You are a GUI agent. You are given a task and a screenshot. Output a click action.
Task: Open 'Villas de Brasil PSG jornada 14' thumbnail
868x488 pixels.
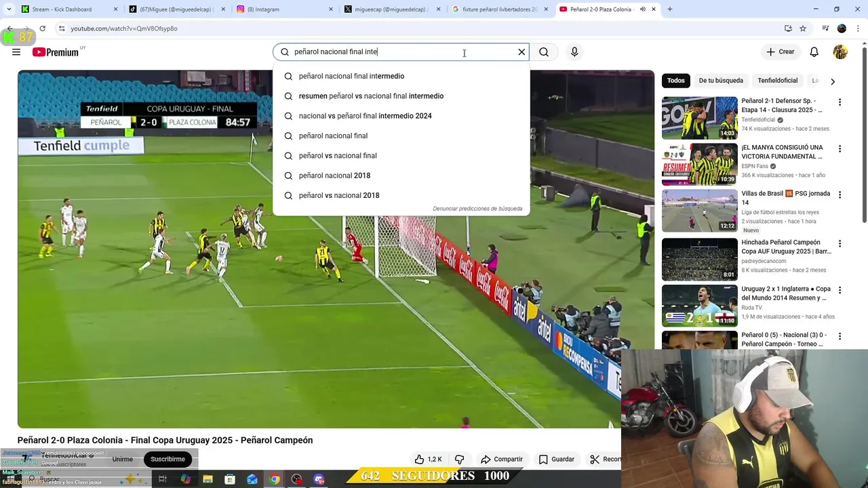point(700,211)
